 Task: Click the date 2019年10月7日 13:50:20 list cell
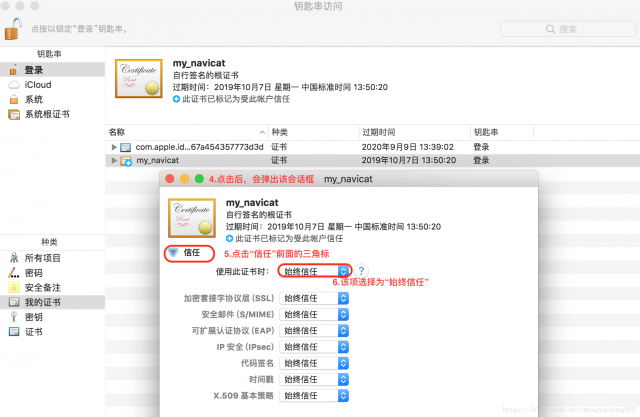[x=409, y=160]
